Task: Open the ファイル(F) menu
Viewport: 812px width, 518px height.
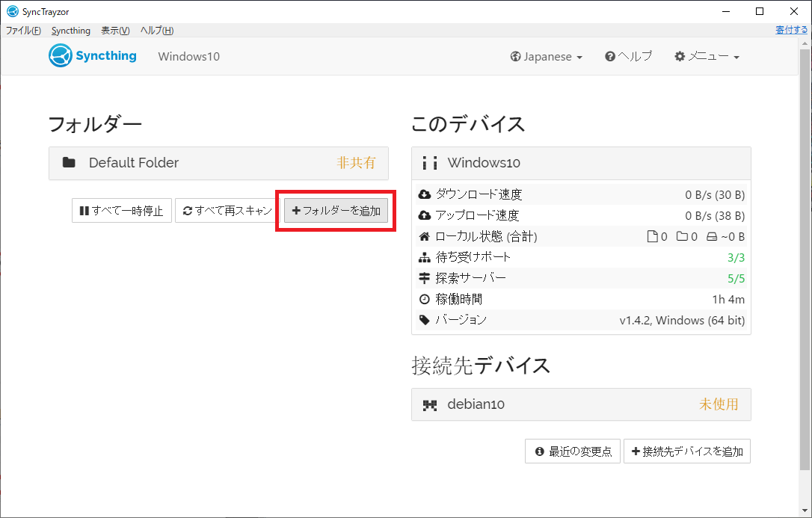Action: pyautogui.click(x=23, y=31)
